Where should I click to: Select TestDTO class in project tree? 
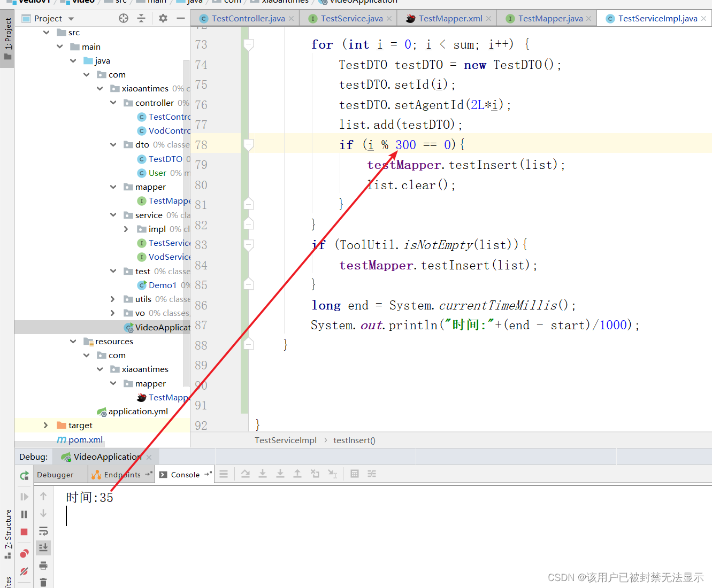tap(165, 159)
